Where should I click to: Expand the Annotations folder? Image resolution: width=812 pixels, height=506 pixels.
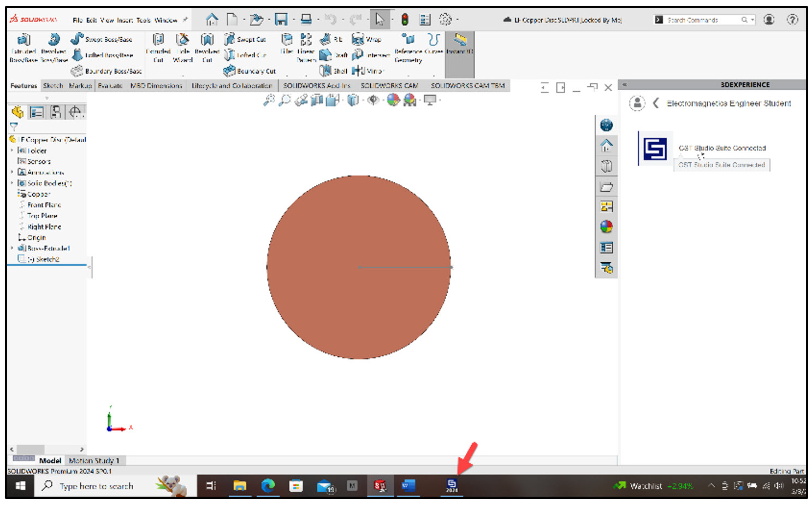coord(12,172)
